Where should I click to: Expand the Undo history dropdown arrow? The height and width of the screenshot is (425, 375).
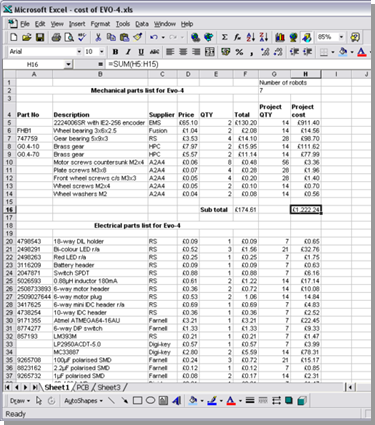pos(163,37)
